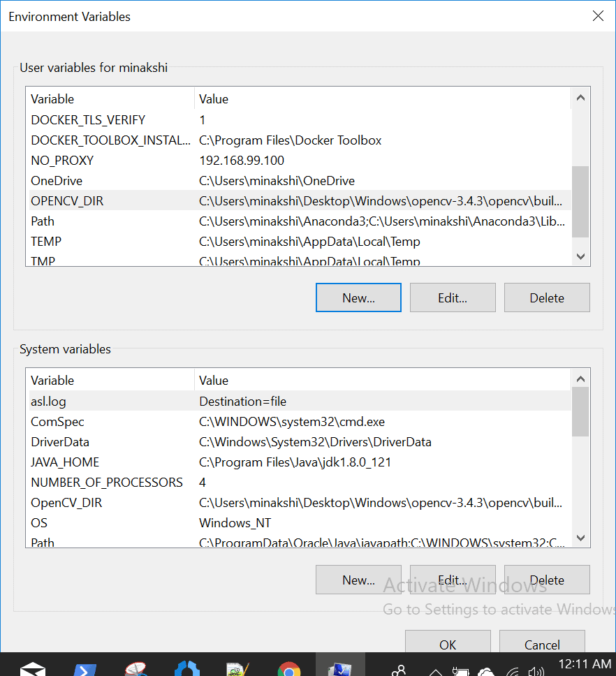Screen dimensions: 616x676
Task: Open the People icon on the taskbar
Action: (399, 670)
